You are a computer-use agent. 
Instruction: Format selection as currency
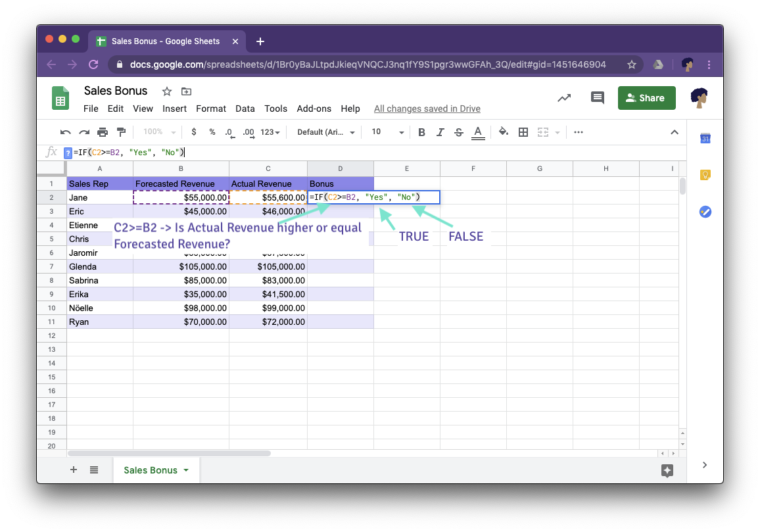click(x=193, y=132)
